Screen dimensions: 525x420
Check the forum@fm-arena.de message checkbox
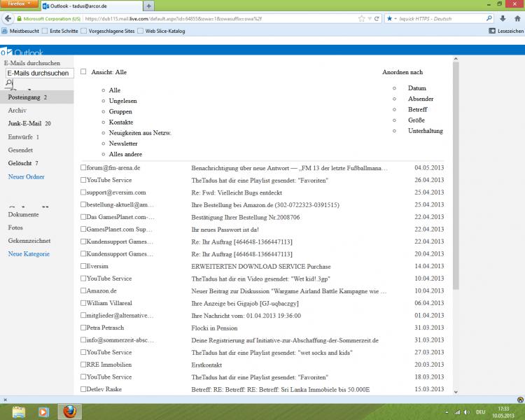tap(83, 167)
